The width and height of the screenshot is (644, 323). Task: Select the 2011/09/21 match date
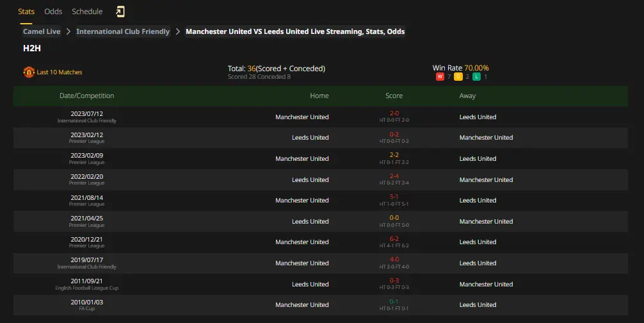point(86,281)
